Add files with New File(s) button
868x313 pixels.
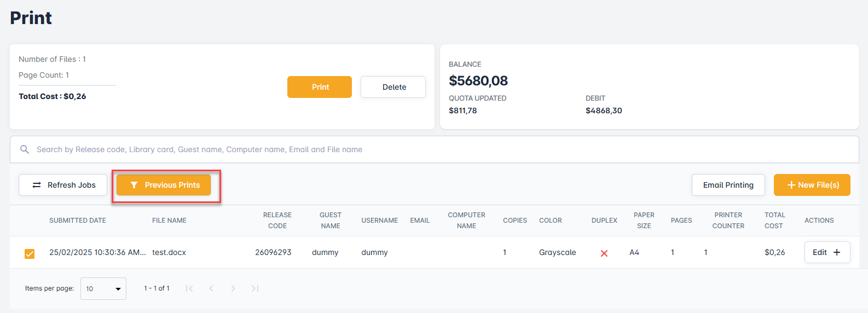tap(812, 185)
